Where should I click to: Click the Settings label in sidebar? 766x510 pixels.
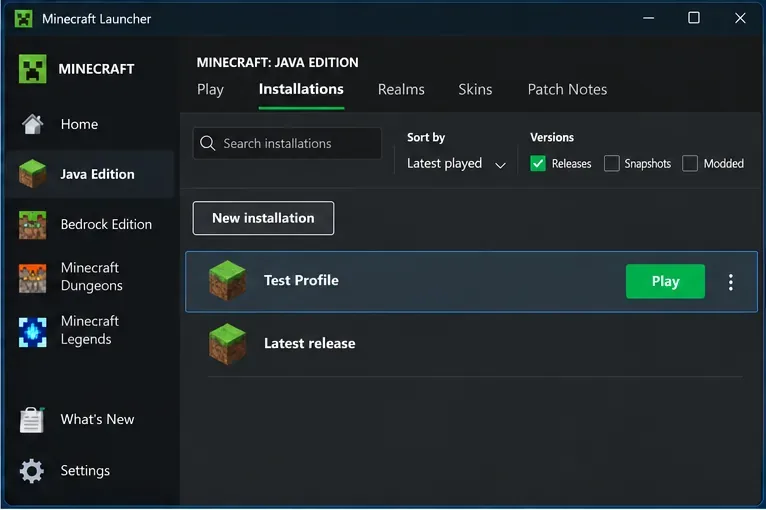[x=85, y=471]
